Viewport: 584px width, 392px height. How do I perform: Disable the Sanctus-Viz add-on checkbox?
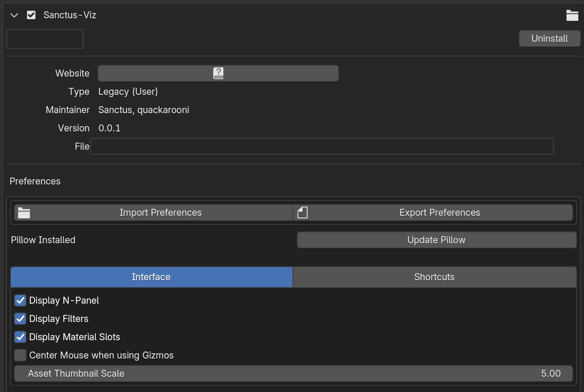pyautogui.click(x=31, y=15)
